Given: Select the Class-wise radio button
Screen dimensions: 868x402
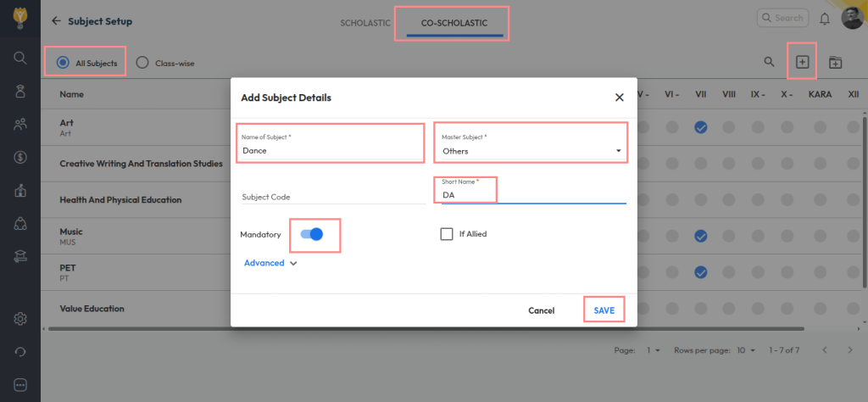Looking at the screenshot, I should [142, 63].
